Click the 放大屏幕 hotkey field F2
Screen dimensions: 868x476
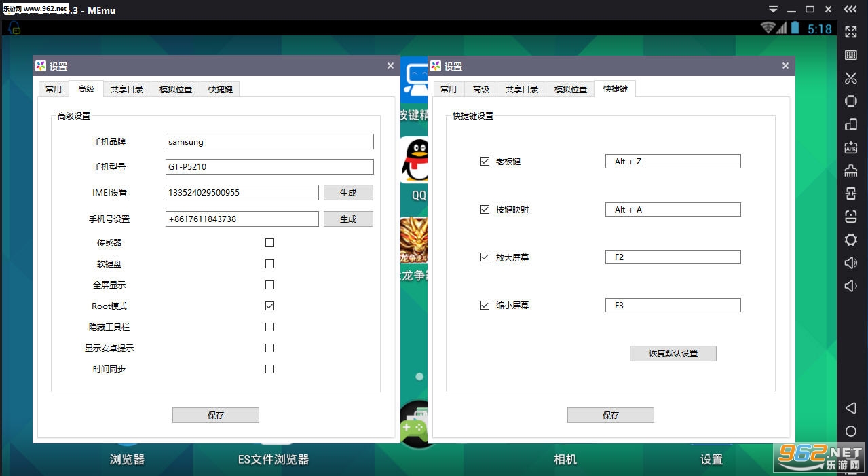673,257
